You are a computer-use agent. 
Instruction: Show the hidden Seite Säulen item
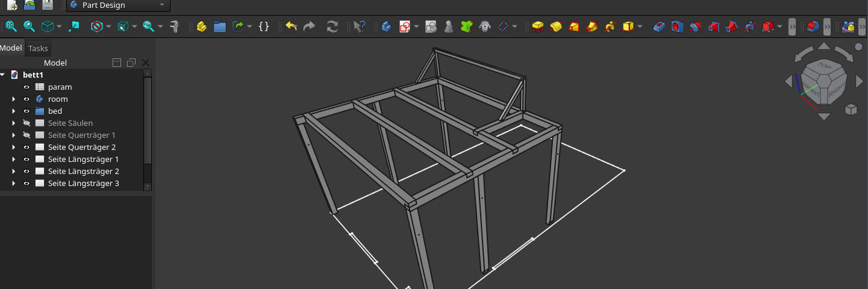tap(27, 123)
